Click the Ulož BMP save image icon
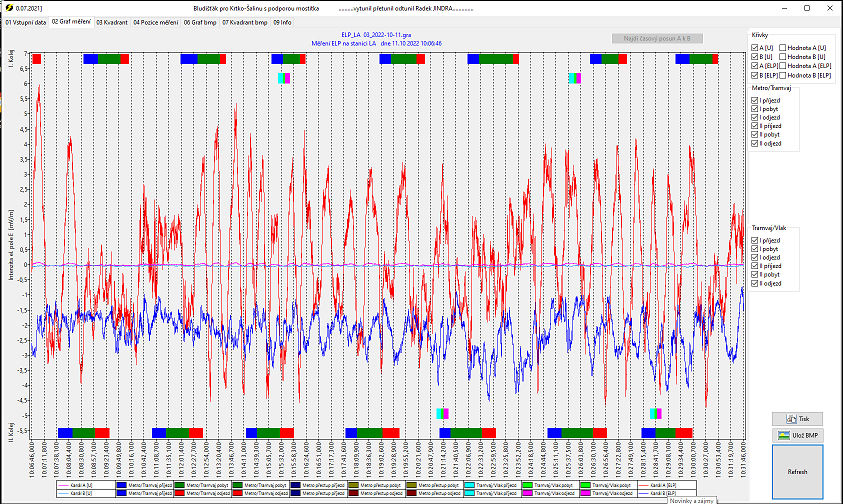This screenshot has height=504, width=843. click(x=784, y=435)
